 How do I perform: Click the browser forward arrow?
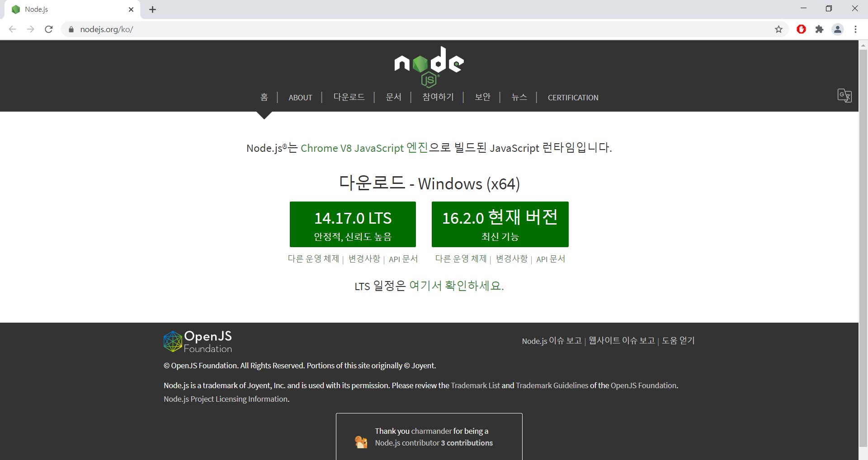[x=31, y=29]
